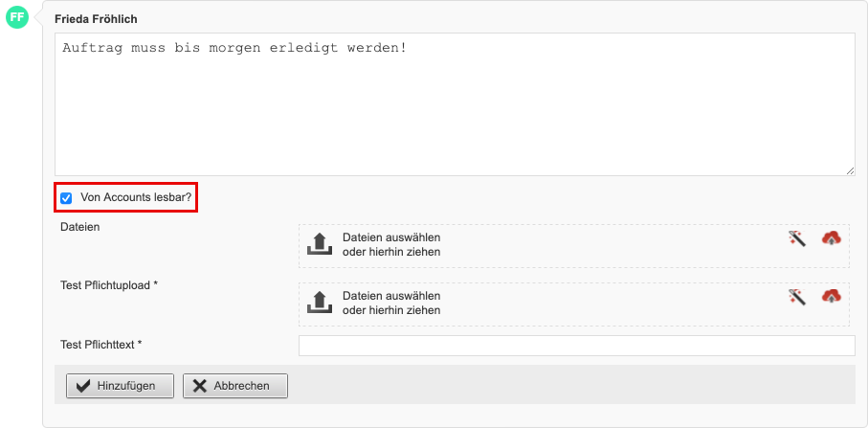
Task: Click 'Dateien auswählen' text in Test Pflichtupload row
Action: pos(391,296)
